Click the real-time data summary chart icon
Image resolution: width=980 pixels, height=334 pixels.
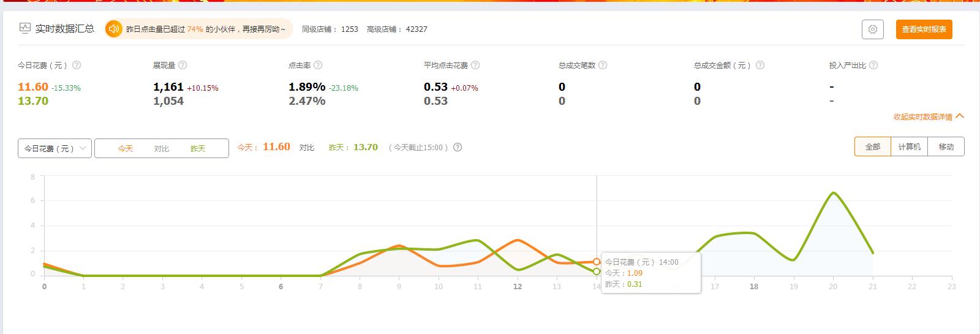coord(25,28)
